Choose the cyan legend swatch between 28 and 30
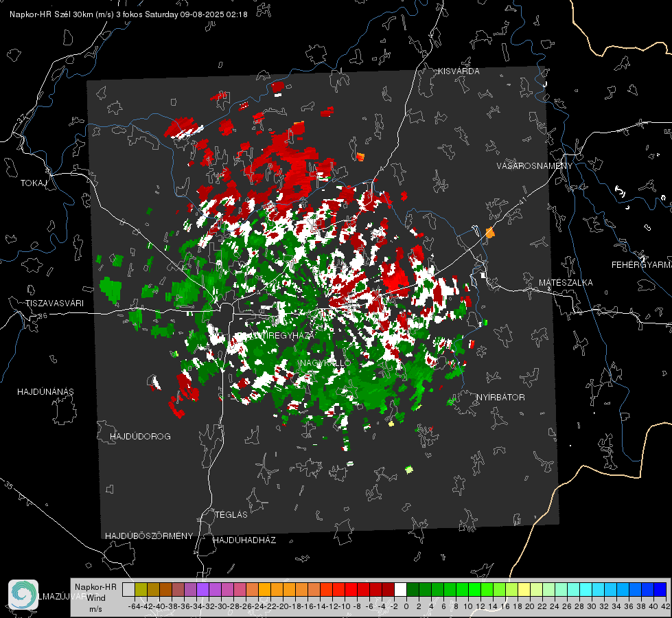This screenshot has width=672, height=618. click(586, 589)
